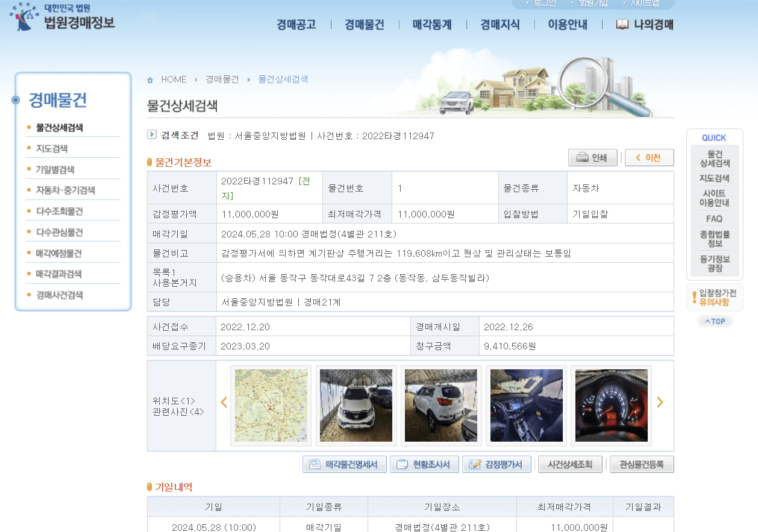
Task: Click the [전자] link beside the case number
Action: point(305,181)
